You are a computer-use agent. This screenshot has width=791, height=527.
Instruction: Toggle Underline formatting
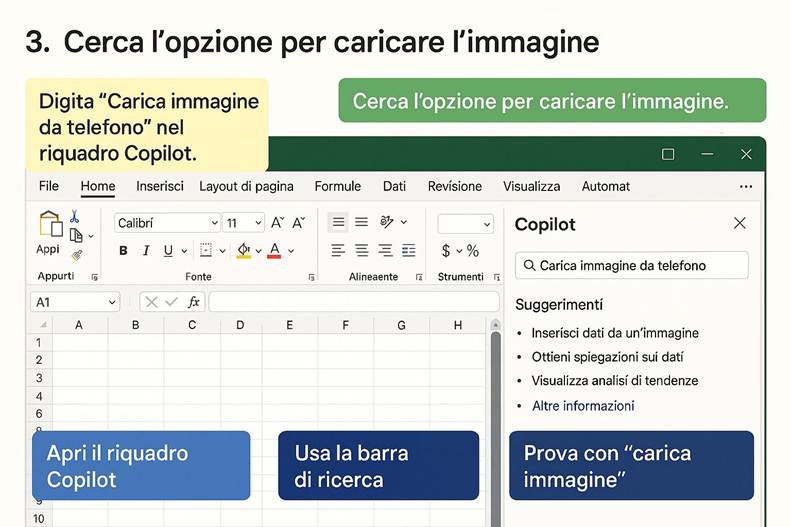pos(168,251)
